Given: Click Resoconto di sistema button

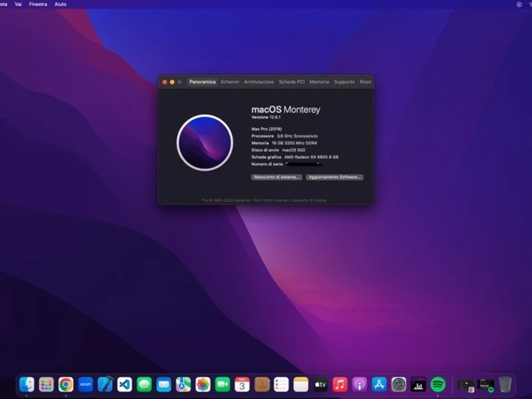Looking at the screenshot, I should coord(277,177).
